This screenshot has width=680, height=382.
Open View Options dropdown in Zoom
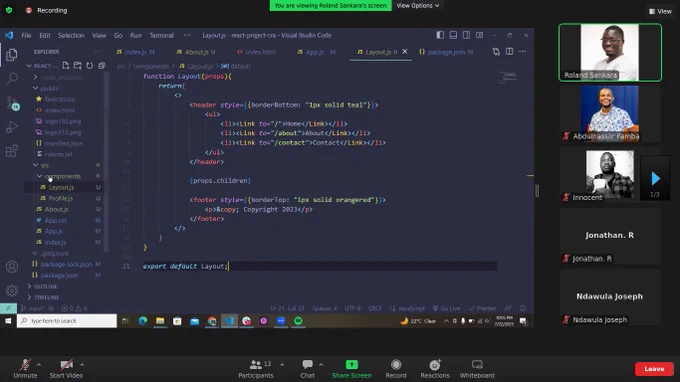tap(418, 6)
